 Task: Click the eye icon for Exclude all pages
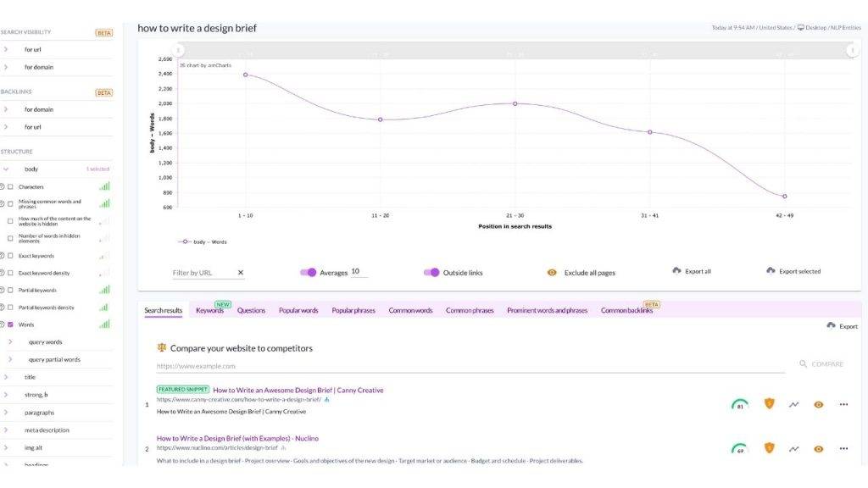[x=552, y=272]
